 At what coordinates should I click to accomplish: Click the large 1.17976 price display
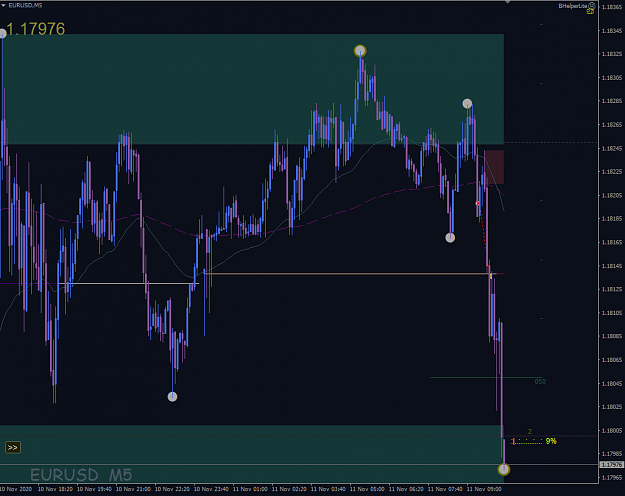click(x=36, y=29)
